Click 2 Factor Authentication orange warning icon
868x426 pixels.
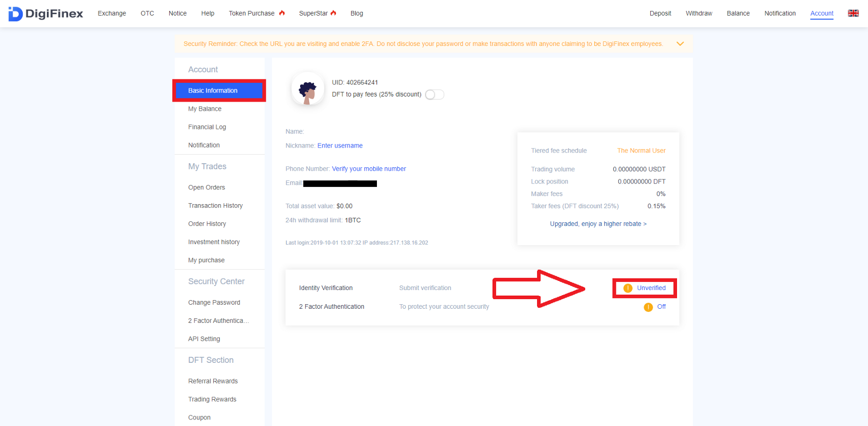tap(648, 307)
